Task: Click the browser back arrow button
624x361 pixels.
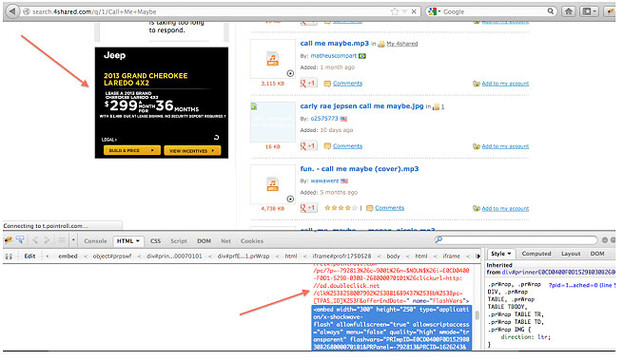Action: pos(13,11)
